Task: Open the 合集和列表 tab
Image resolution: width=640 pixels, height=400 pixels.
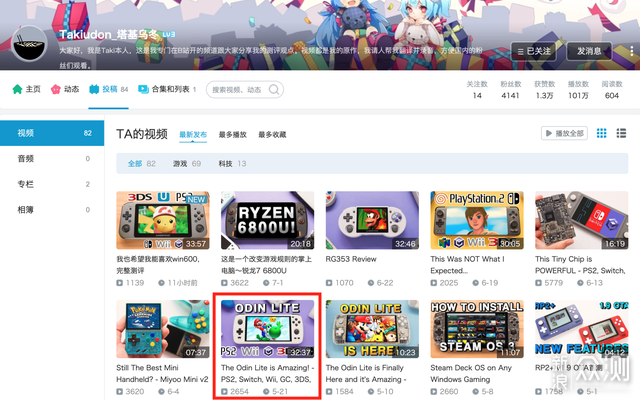Action: tap(167, 89)
